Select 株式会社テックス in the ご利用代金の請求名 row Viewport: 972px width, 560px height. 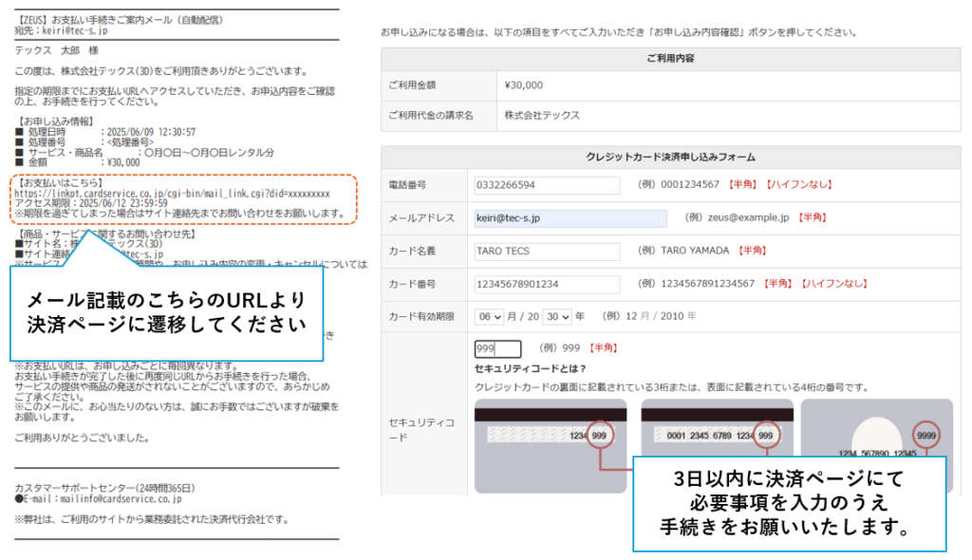tap(542, 116)
